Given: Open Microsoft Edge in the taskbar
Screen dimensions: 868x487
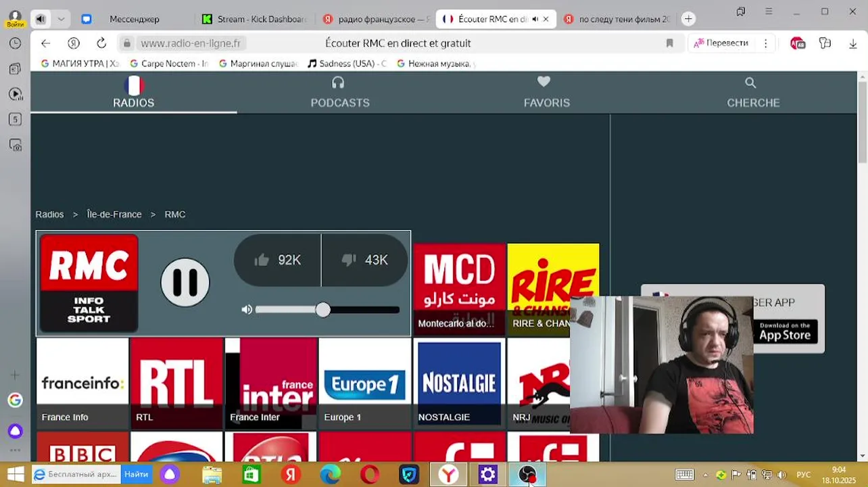Looking at the screenshot, I should coord(331,475).
